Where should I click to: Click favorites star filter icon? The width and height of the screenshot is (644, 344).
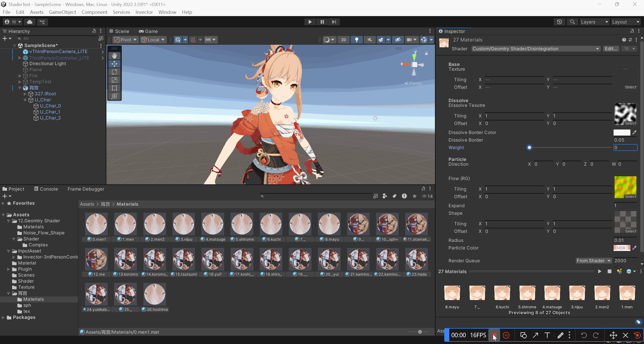pyautogui.click(x=415, y=196)
